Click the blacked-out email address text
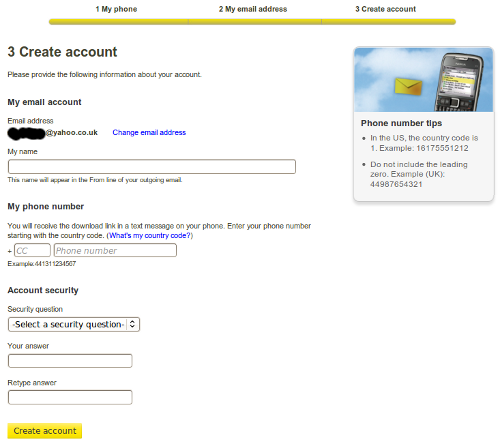Screen dimensions: 500x444 [26, 133]
